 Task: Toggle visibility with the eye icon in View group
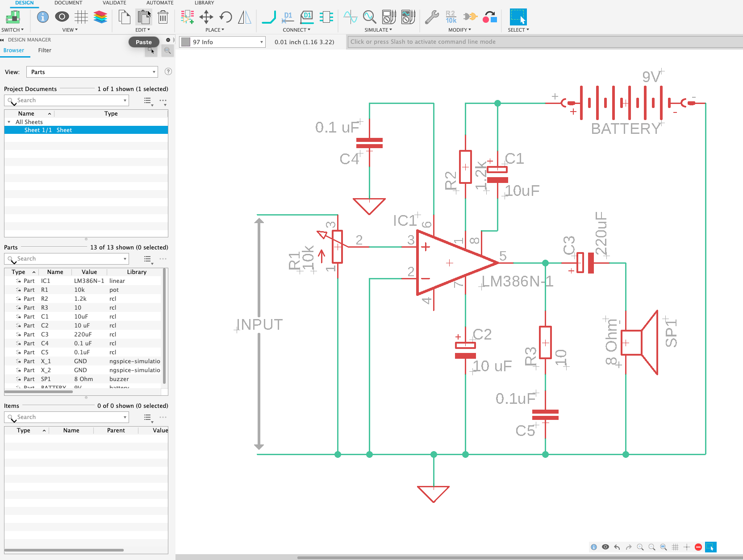tap(62, 17)
